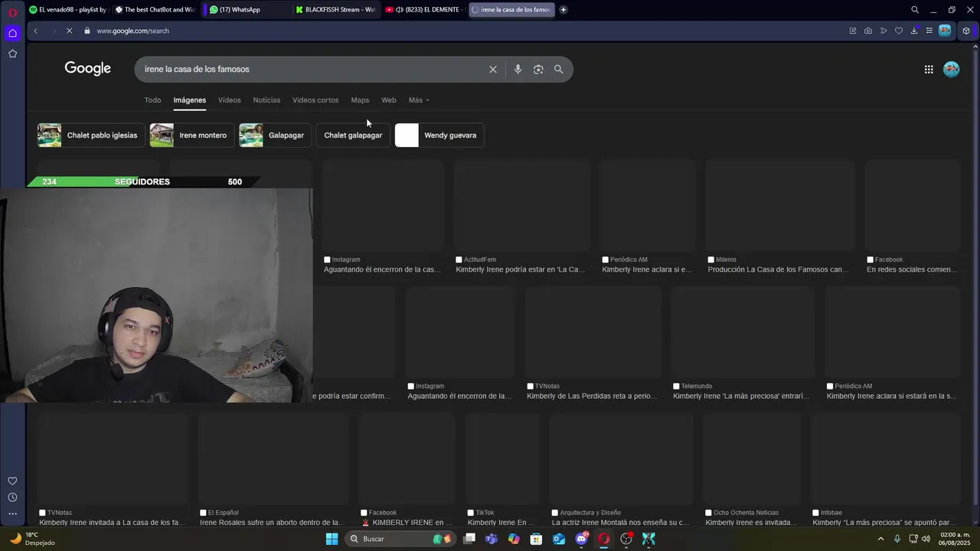980x551 pixels.
Task: Open the downloads icon in toolbar
Action: pyautogui.click(x=914, y=31)
